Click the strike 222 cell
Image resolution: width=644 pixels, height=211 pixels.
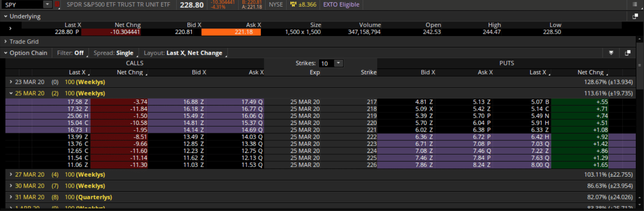(x=372, y=137)
